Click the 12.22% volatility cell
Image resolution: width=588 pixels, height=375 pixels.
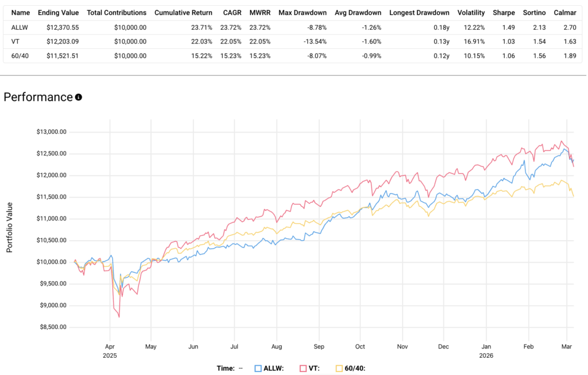[474, 28]
